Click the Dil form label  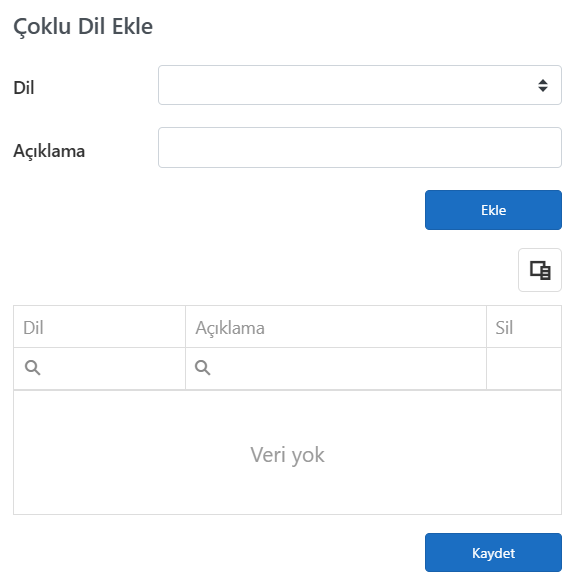tap(24, 88)
